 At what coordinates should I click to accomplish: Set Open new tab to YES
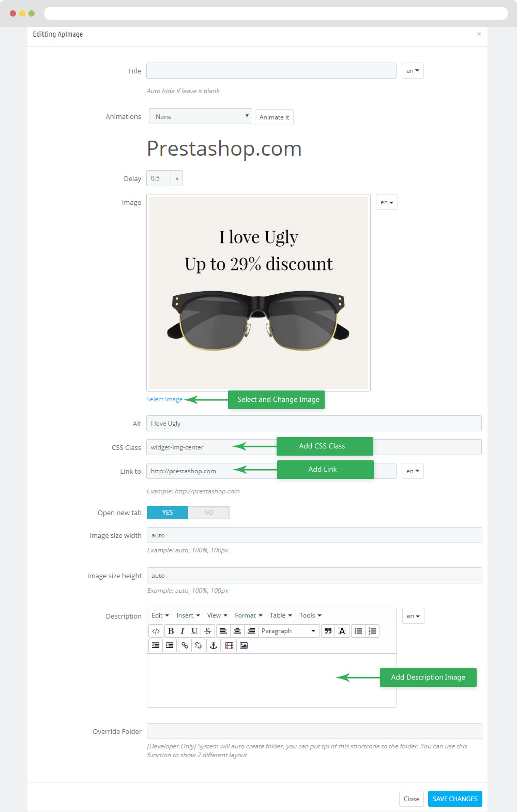[168, 513]
